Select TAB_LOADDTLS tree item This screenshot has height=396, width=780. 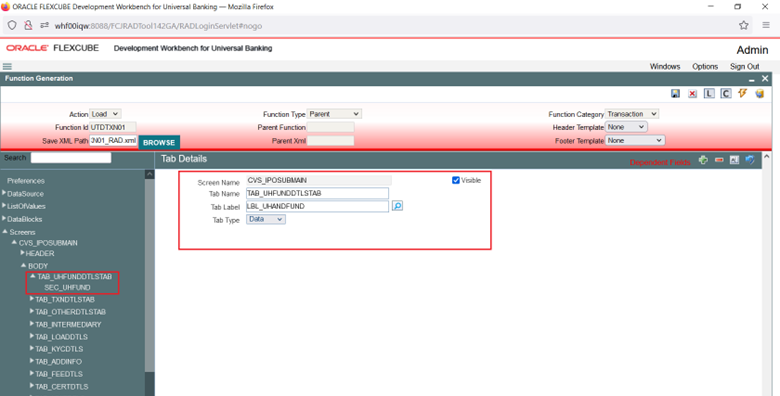[x=61, y=337]
